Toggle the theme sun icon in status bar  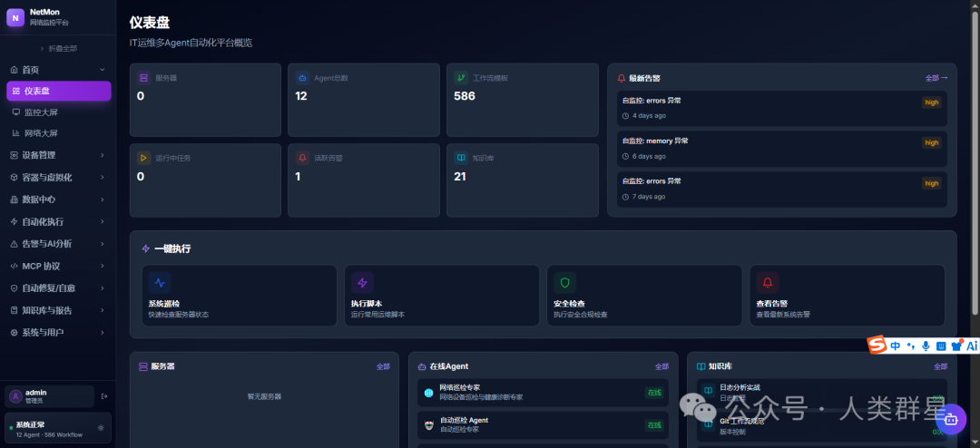102,428
